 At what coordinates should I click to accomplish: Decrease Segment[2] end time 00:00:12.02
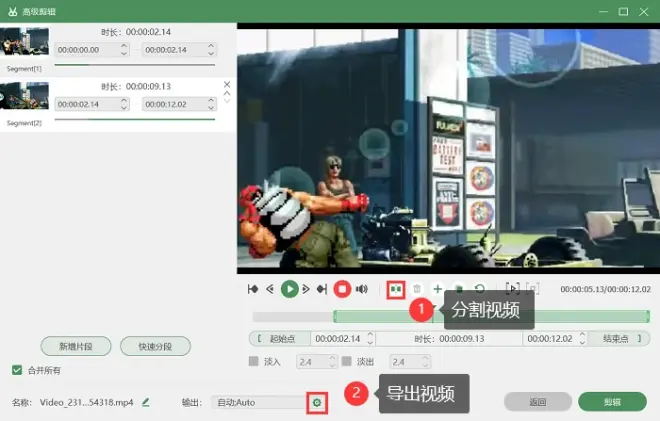click(211, 108)
